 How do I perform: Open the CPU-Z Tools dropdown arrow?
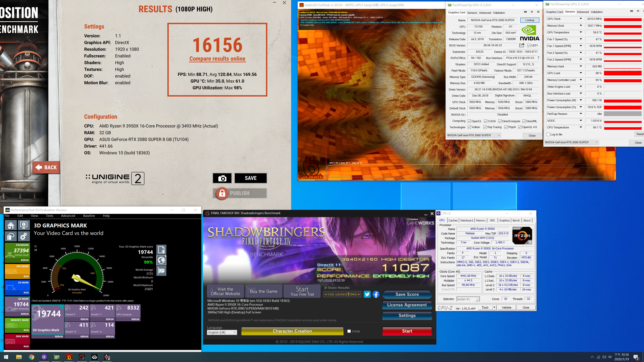494,308
